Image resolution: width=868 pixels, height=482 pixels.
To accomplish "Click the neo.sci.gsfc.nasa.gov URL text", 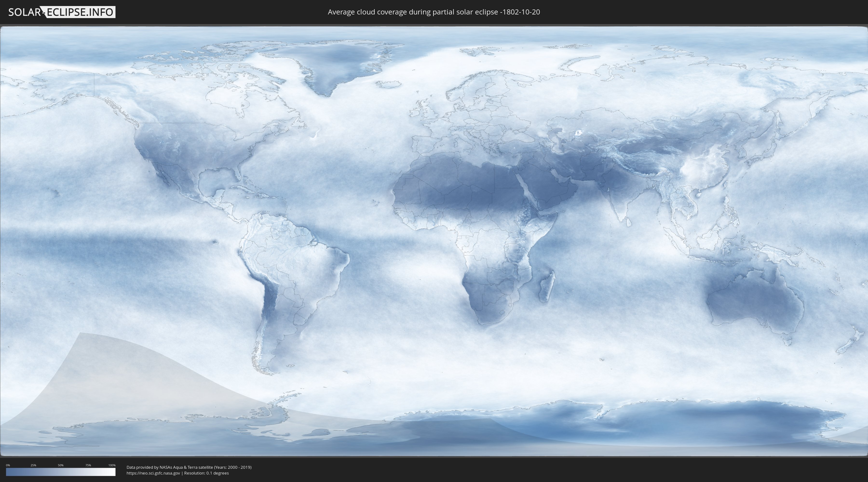I will pyautogui.click(x=153, y=473).
